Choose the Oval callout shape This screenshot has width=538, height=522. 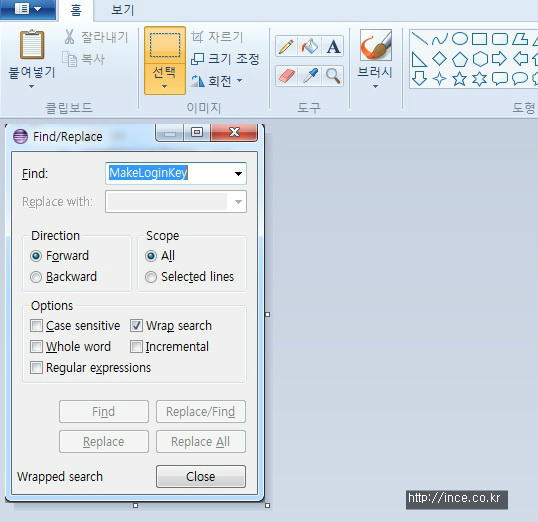point(519,79)
